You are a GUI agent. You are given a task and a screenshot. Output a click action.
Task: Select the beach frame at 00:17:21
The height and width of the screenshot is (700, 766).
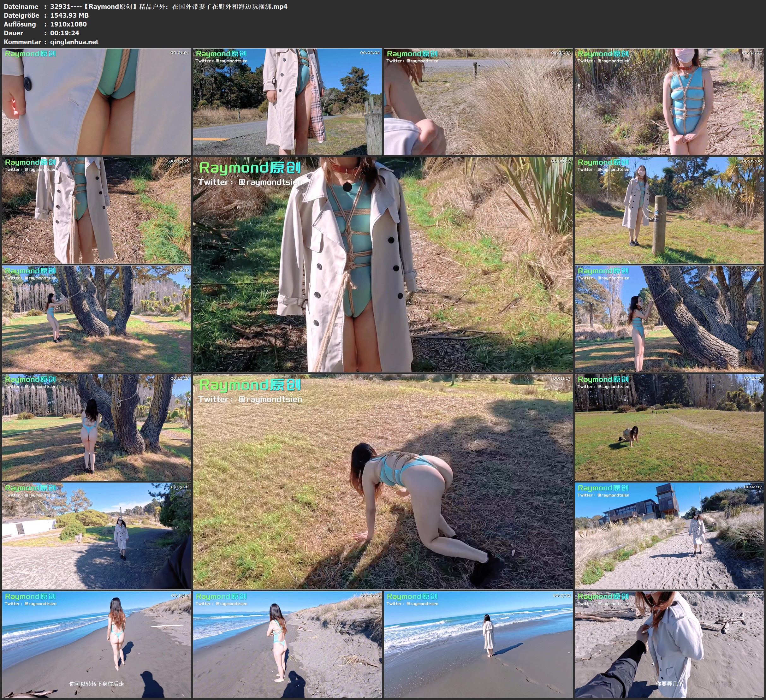pos(478,644)
